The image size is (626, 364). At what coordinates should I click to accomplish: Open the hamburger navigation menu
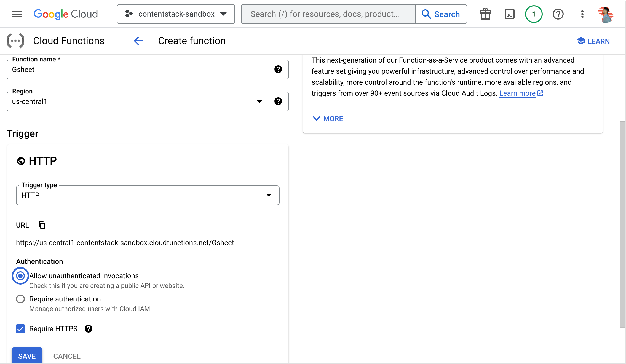click(x=17, y=14)
